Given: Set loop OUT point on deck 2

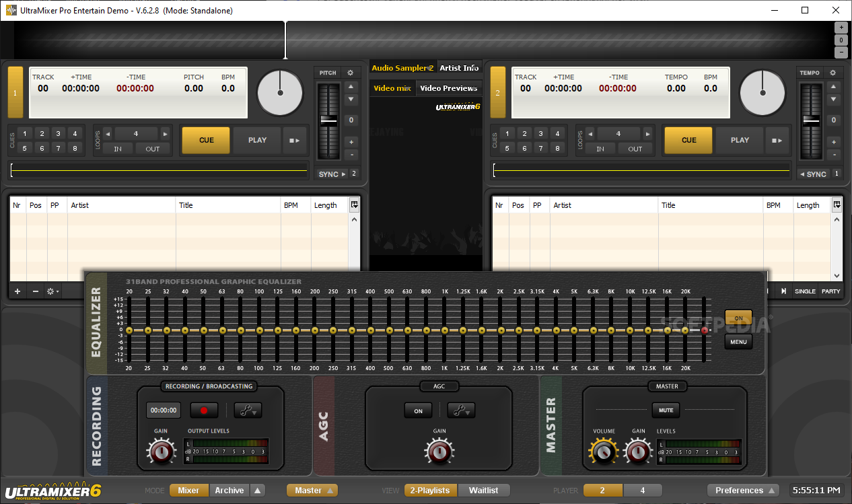Looking at the screenshot, I should pos(635,149).
